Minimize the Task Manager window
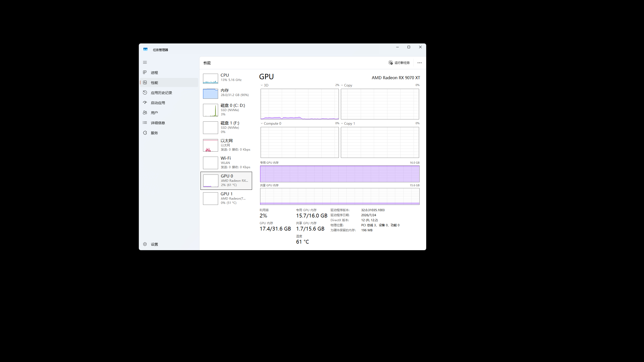The width and height of the screenshot is (644, 362). point(397,47)
